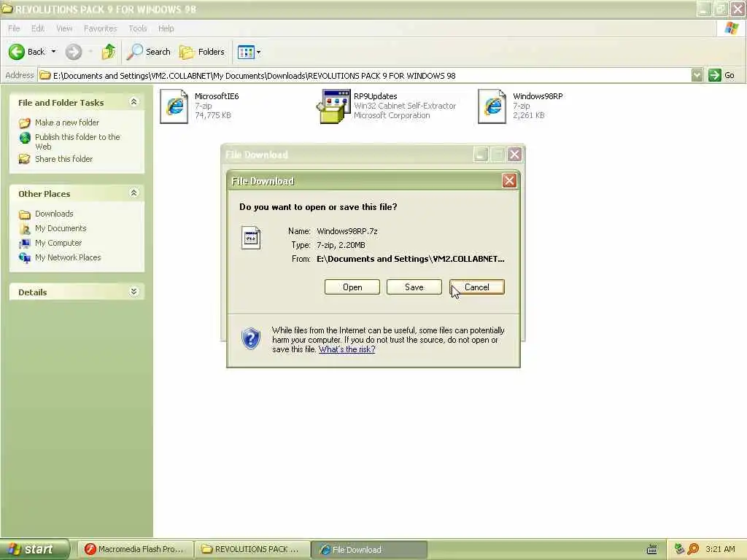Screen dimensions: 747x560
Task: Click the keyboard tray icon
Action: point(652,550)
